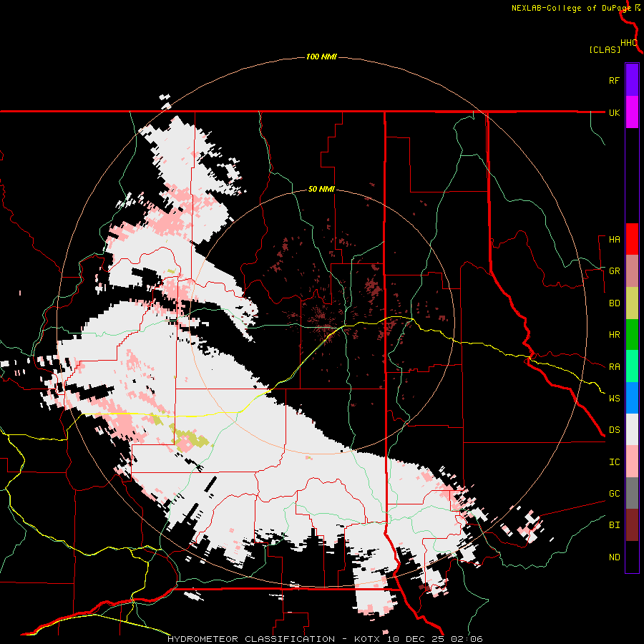
Task: Click the UK legend label
Action: point(614,112)
